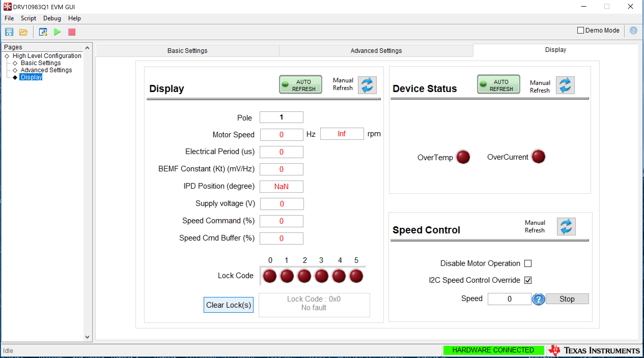Start script with the green play icon

[x=57, y=32]
